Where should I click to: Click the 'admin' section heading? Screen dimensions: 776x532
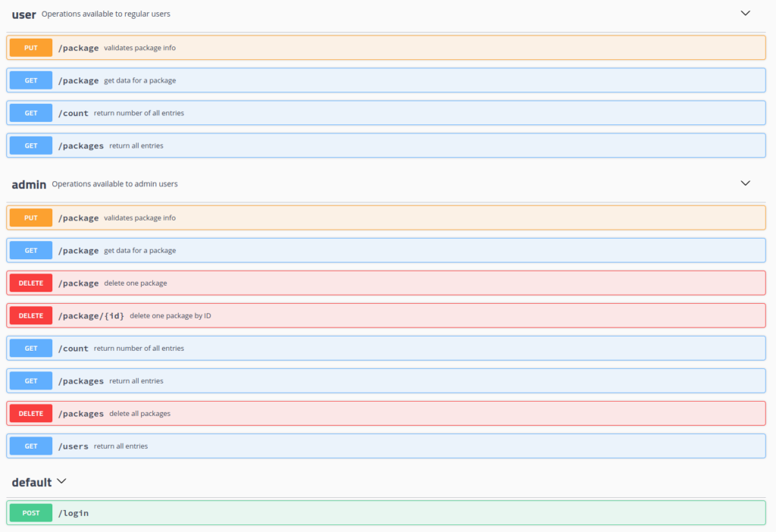coord(29,184)
